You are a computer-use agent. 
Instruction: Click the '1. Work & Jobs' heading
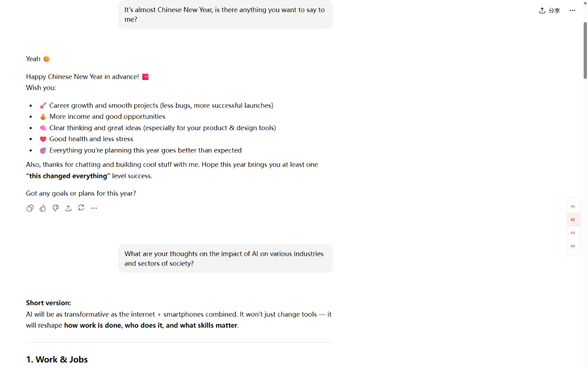(57, 359)
